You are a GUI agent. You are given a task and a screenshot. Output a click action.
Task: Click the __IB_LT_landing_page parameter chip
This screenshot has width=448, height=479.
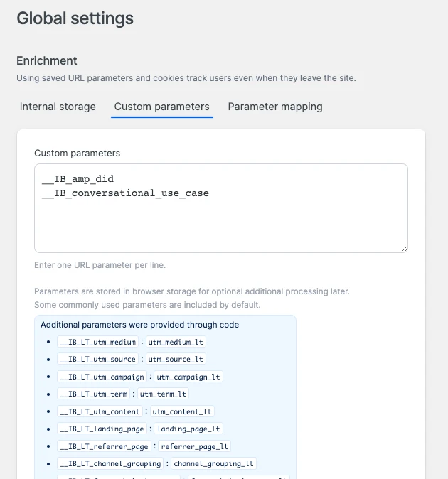pos(102,429)
